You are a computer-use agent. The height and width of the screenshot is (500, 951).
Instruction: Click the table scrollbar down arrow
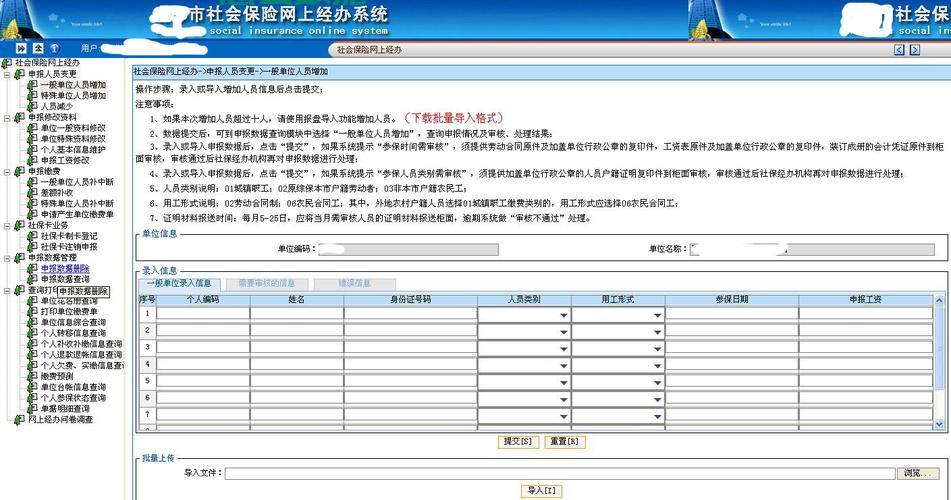coord(939,424)
